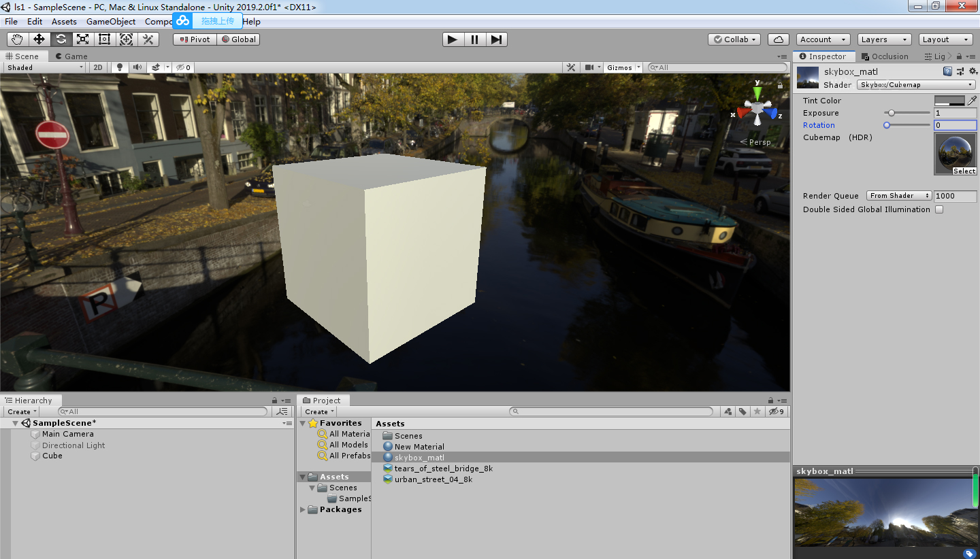Select tears_of_steel_bridge_8k asset
The image size is (980, 559).
tap(443, 469)
